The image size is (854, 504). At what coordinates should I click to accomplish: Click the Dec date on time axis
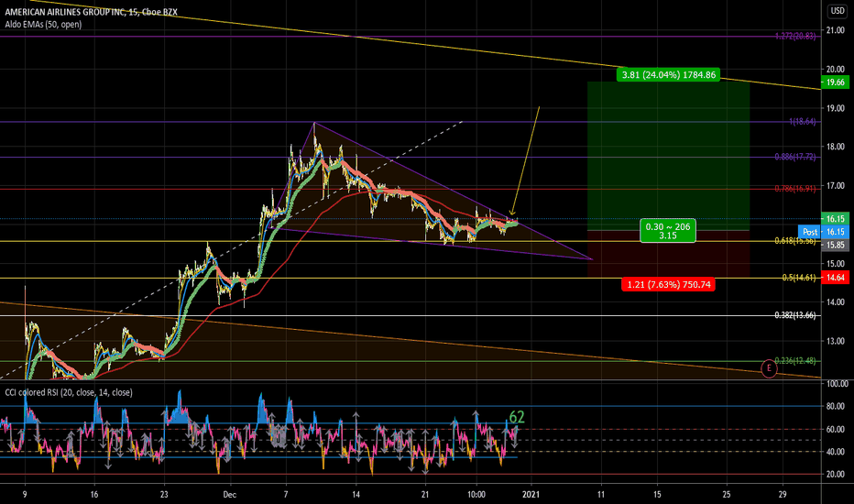click(x=230, y=495)
